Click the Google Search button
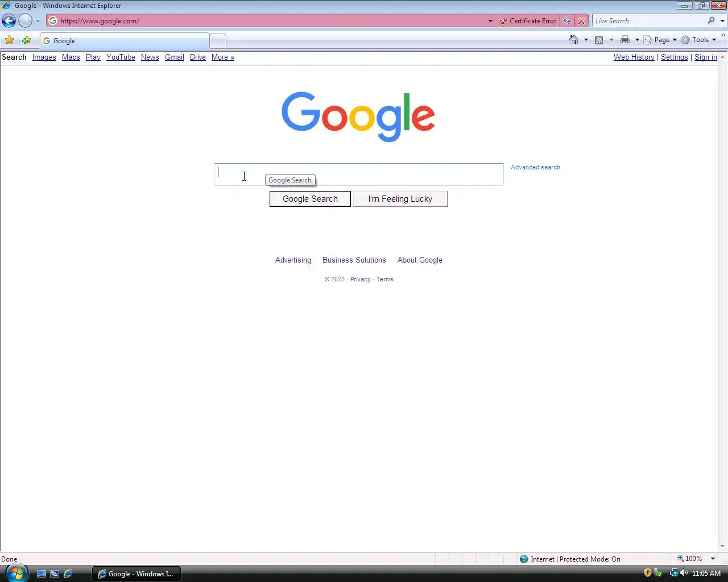 [310, 199]
